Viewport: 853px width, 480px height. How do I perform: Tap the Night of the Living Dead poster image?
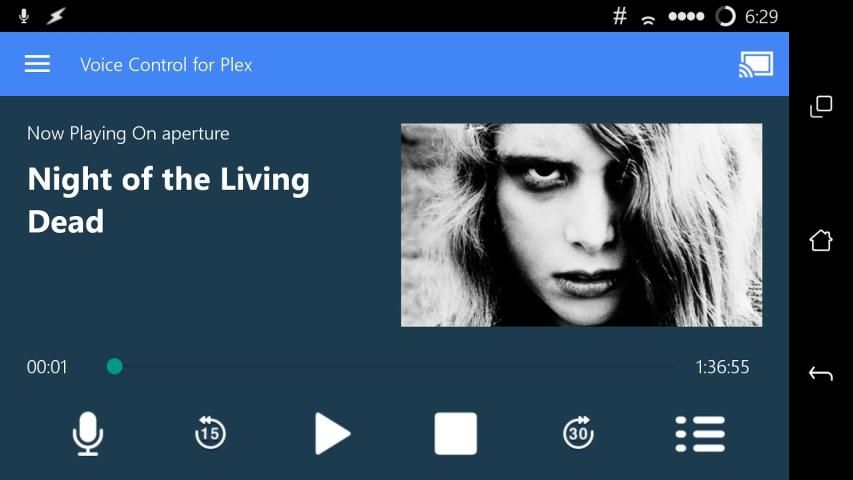pos(581,225)
